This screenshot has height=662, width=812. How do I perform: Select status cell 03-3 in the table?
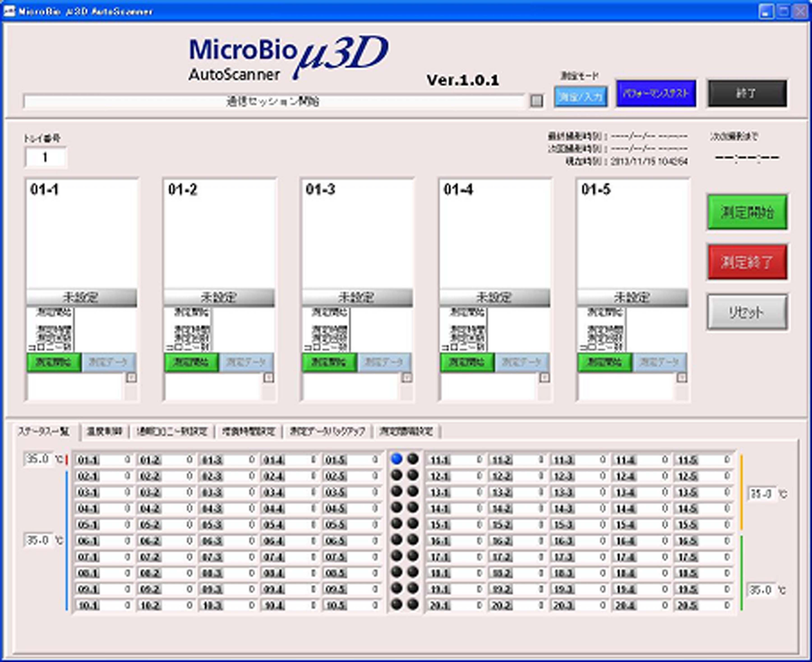point(228,492)
